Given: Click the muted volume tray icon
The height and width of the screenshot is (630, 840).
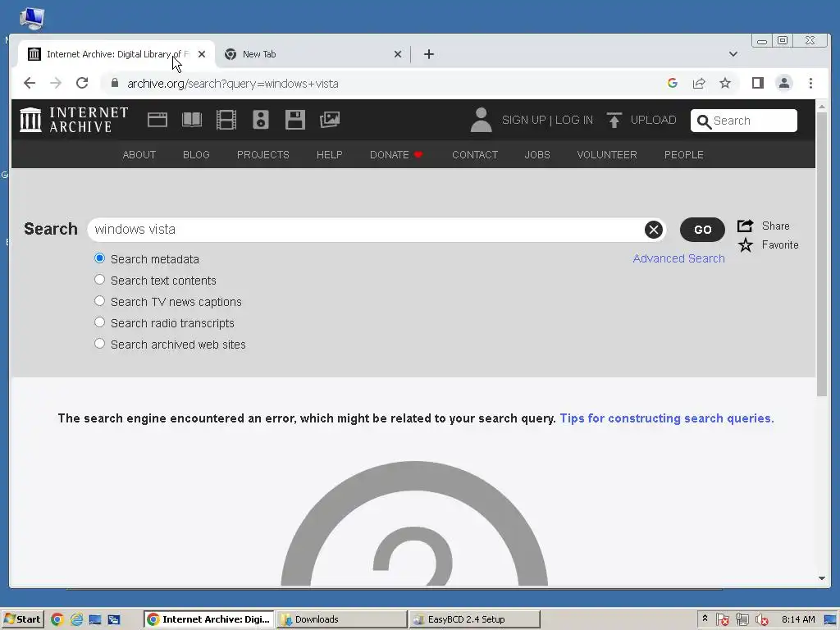Looking at the screenshot, I should point(761,620).
